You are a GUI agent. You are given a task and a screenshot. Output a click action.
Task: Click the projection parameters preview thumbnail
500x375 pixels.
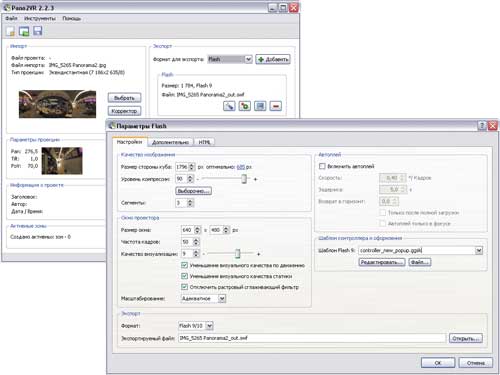tap(62, 161)
